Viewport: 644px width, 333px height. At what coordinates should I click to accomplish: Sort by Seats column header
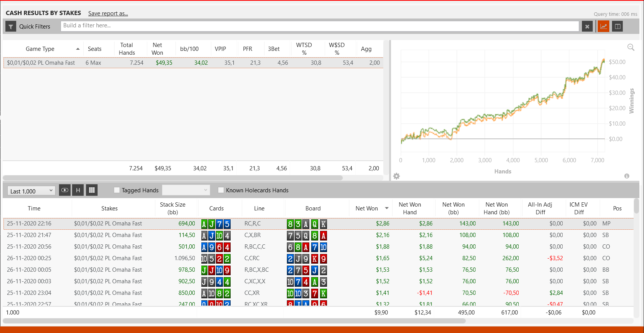point(94,49)
